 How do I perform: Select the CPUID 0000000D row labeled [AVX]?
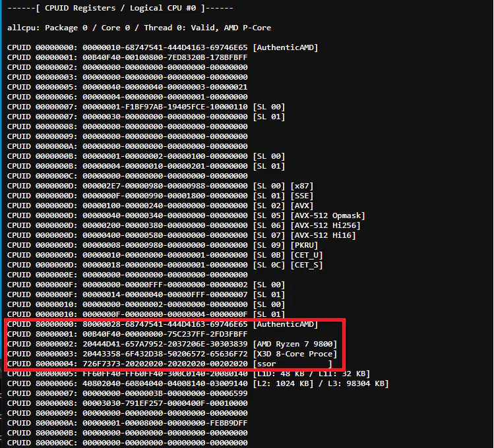[160, 206]
